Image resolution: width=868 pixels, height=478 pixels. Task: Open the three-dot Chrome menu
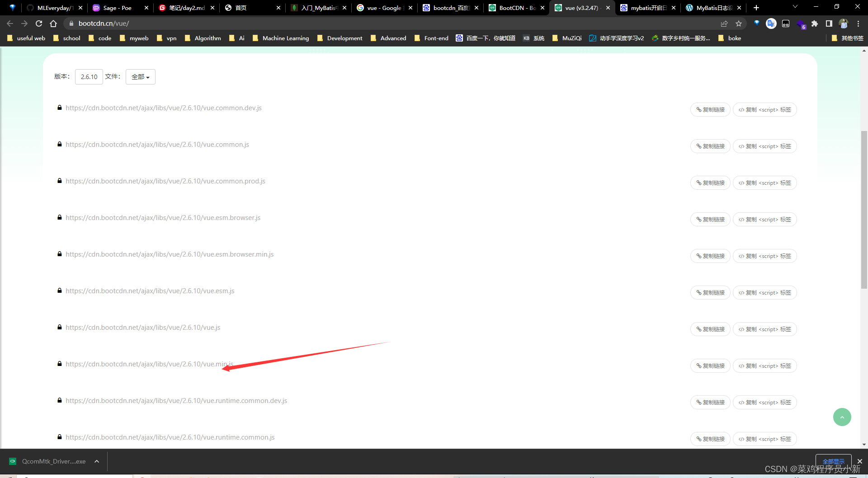859,23
